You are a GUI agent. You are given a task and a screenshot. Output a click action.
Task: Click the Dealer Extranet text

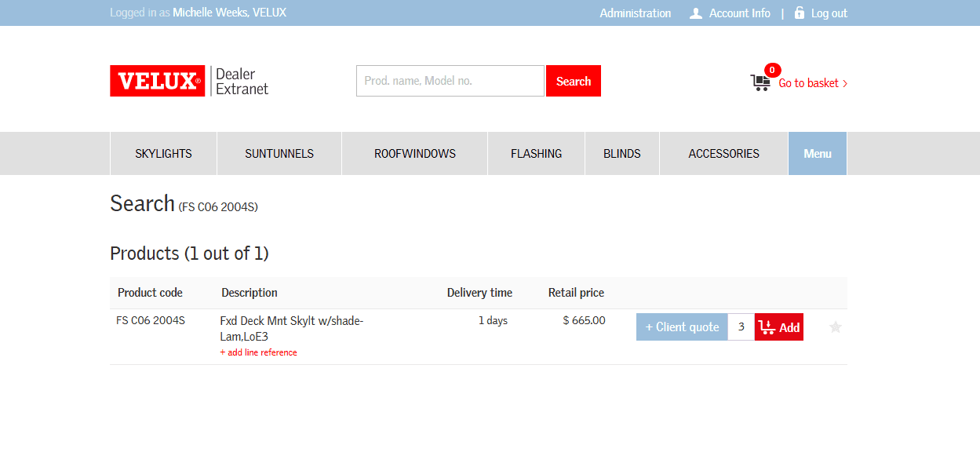[x=242, y=82]
